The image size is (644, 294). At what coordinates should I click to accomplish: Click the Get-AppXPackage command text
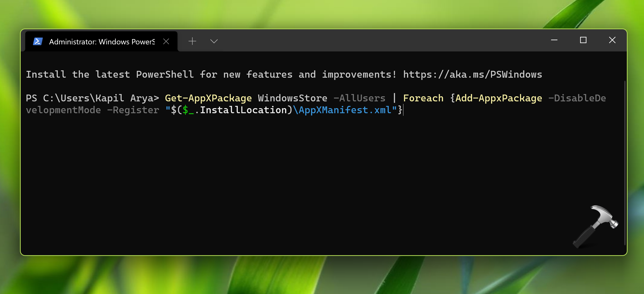click(x=208, y=98)
